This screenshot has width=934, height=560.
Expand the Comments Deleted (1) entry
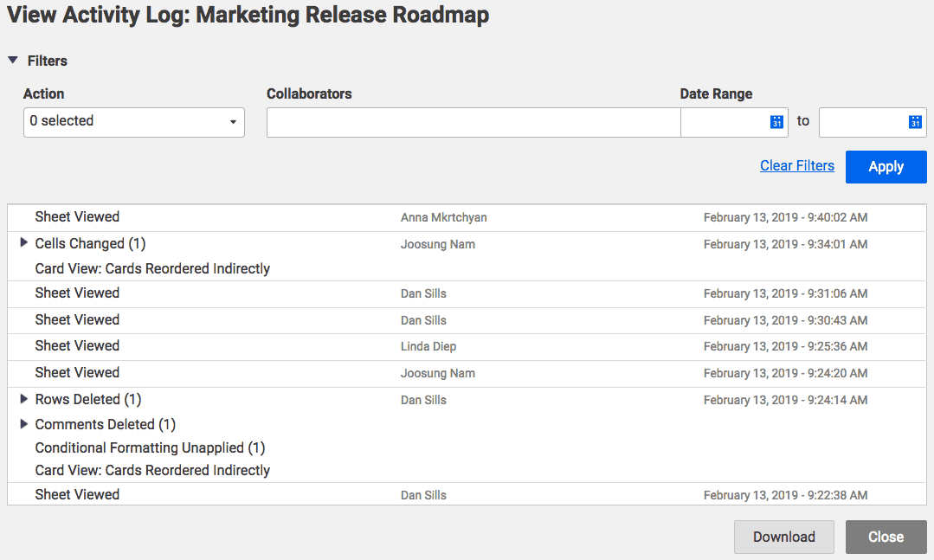[24, 424]
